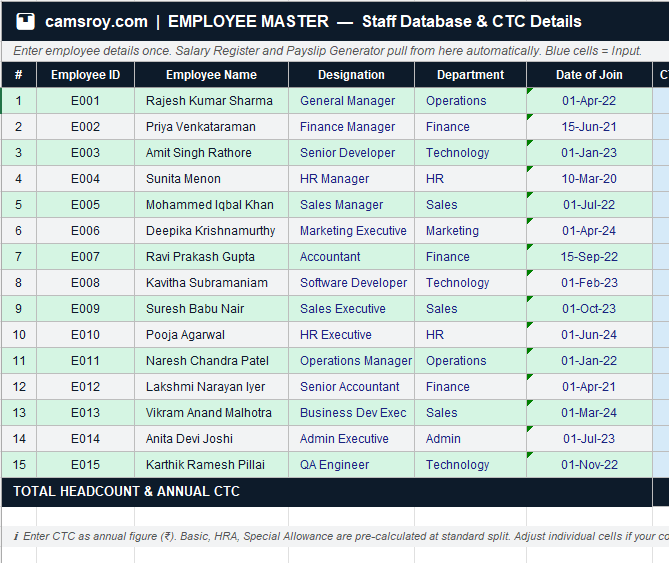
Task: Select join date 15-Sep-22
Action: click(589, 257)
